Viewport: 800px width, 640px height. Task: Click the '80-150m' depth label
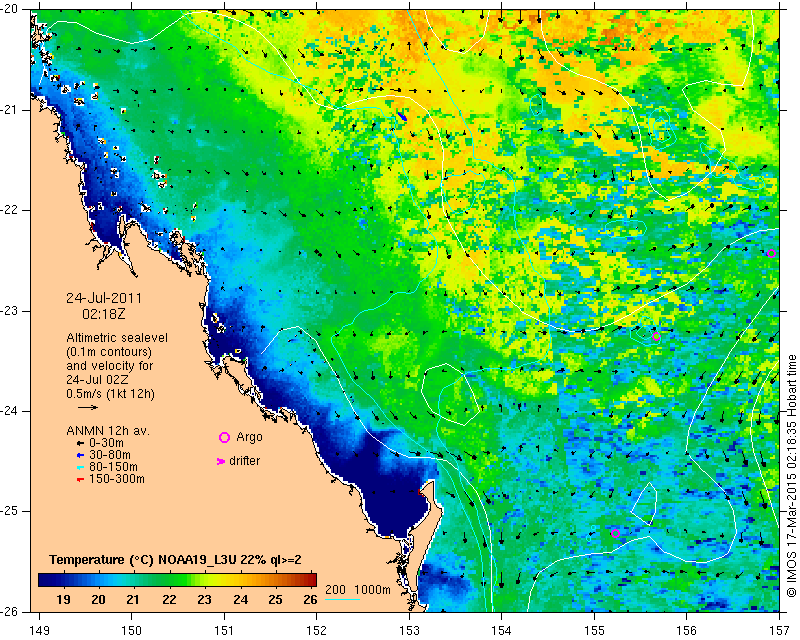click(x=113, y=467)
